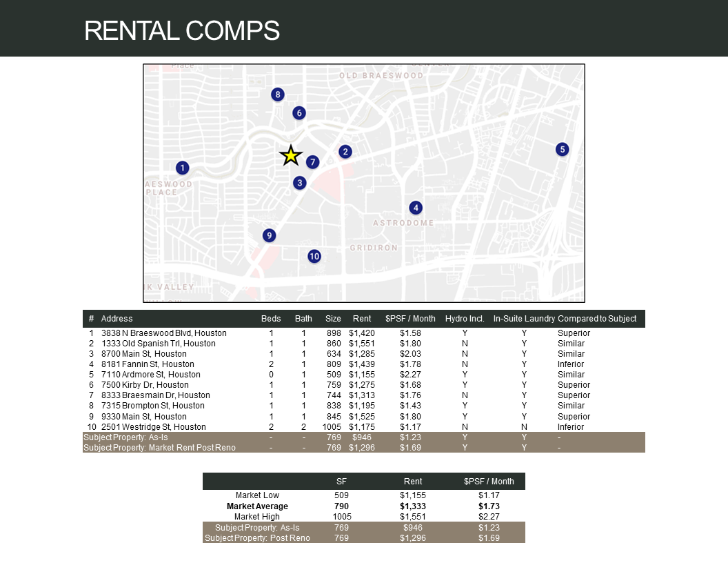The height and width of the screenshot is (563, 728).
Task: Select map pin number 8
Action: click(x=278, y=95)
